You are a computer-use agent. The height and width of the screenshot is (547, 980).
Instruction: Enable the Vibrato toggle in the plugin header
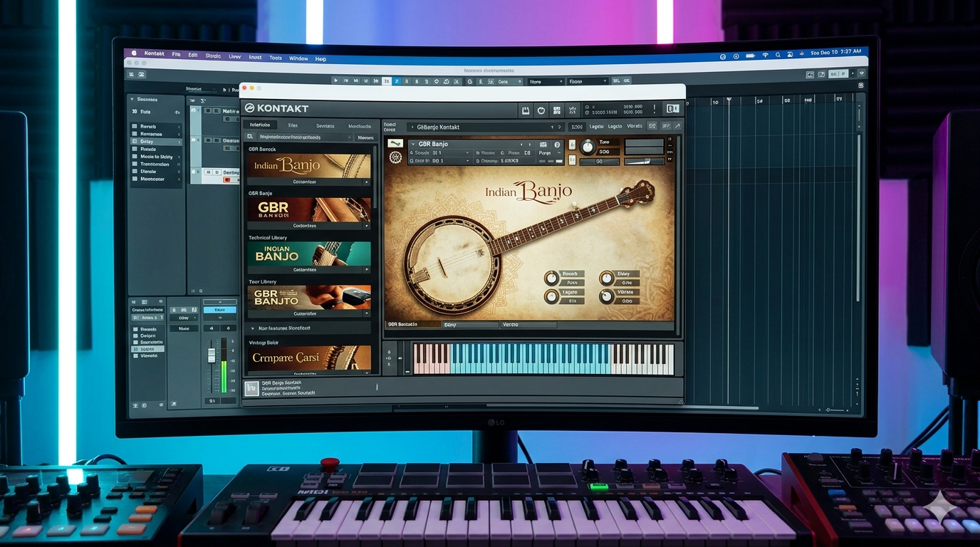[634, 126]
